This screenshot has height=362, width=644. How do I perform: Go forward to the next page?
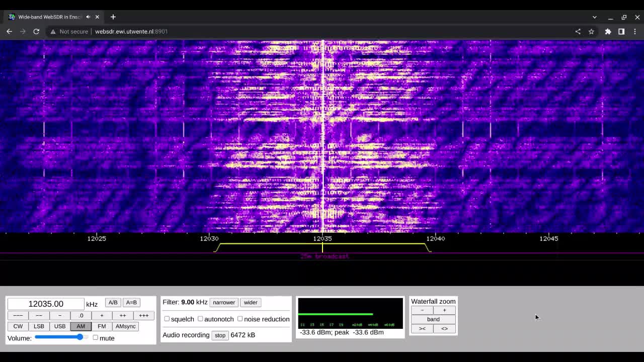tap(23, 31)
